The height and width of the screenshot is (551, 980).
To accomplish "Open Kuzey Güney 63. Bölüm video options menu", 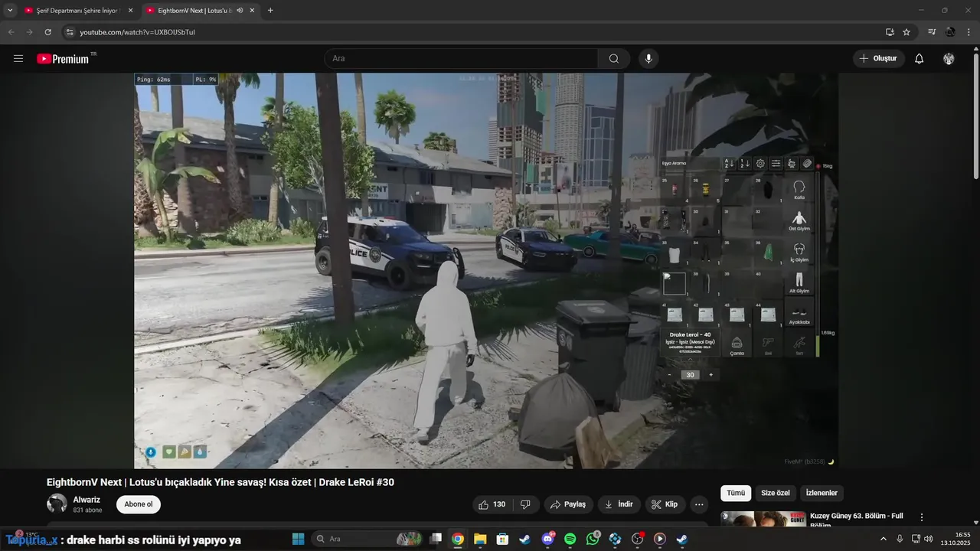I will coord(922,517).
